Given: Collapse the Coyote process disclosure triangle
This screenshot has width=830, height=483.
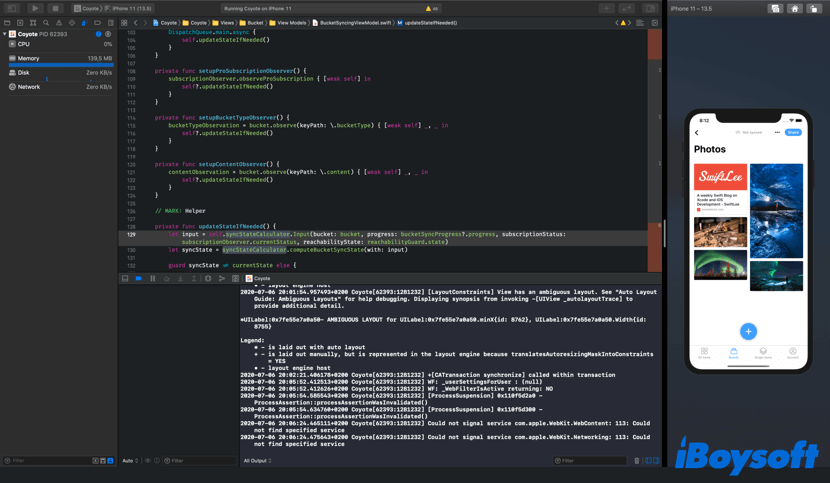Looking at the screenshot, I should [5, 34].
